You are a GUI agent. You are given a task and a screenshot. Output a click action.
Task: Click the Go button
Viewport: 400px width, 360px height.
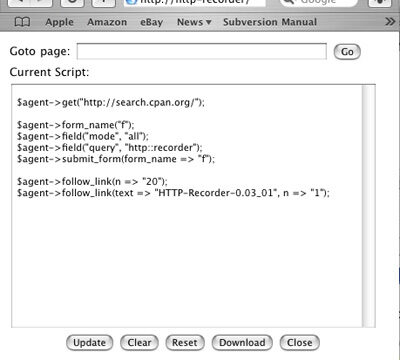347,52
